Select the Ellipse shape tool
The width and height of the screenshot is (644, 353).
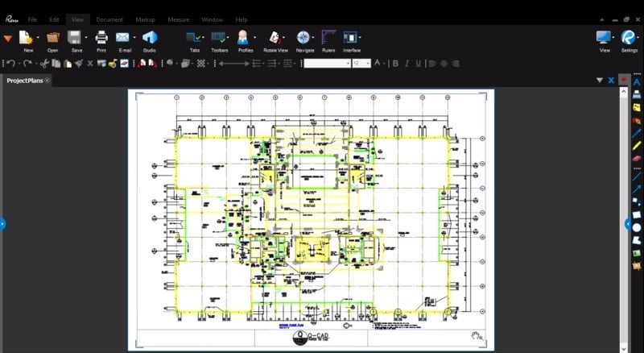(x=637, y=227)
